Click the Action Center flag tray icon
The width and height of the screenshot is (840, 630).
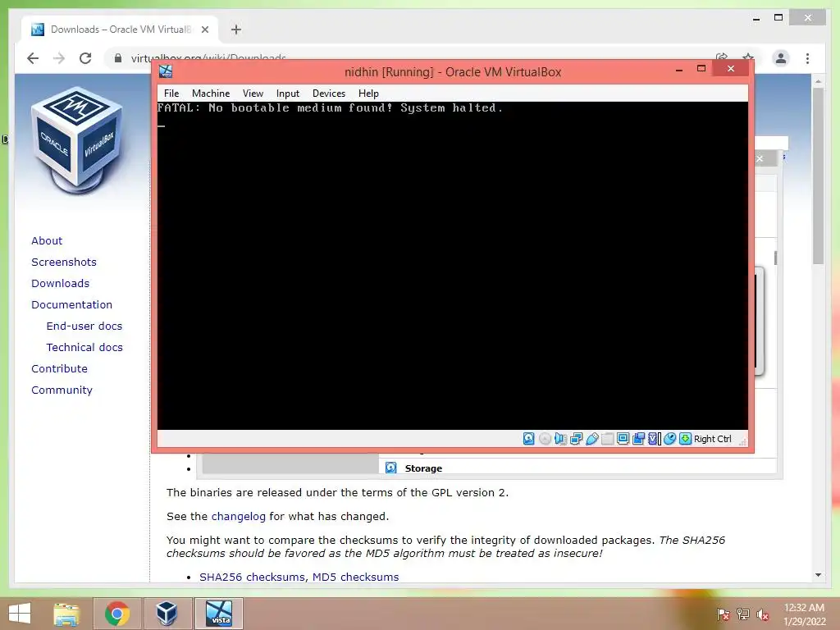pyautogui.click(x=723, y=614)
